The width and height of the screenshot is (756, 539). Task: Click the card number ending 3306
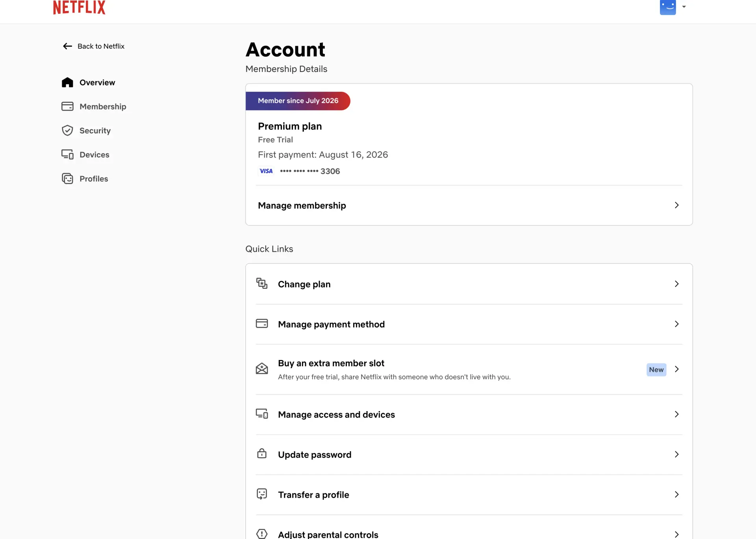[310, 171]
